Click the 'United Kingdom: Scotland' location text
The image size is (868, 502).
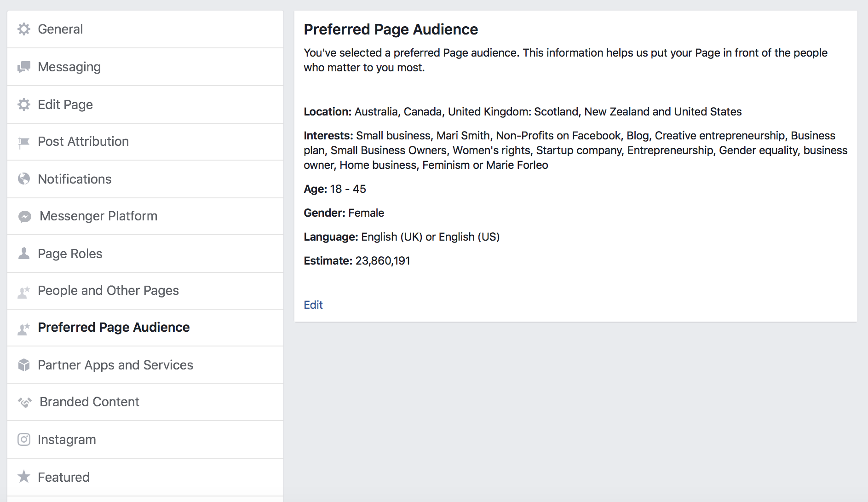click(x=513, y=111)
